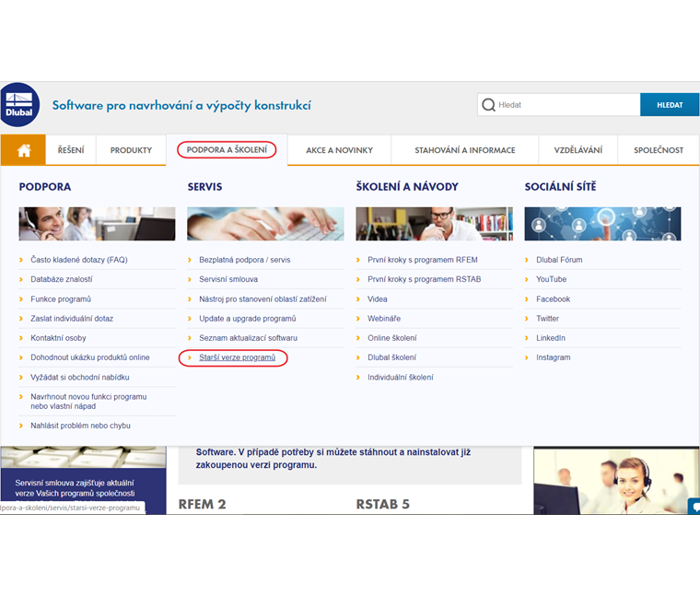
Task: Open Seznam aktualizací softwaru link
Action: tap(248, 338)
